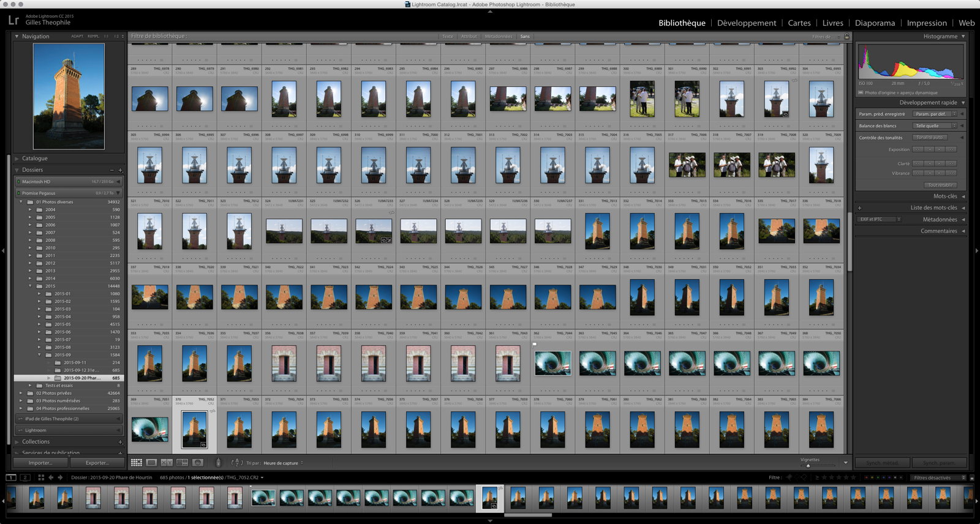Click the Importer... button
The height and width of the screenshot is (524, 980).
tap(40, 463)
